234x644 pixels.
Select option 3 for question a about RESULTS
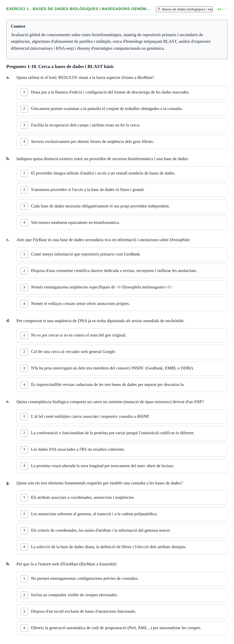tap(122, 125)
